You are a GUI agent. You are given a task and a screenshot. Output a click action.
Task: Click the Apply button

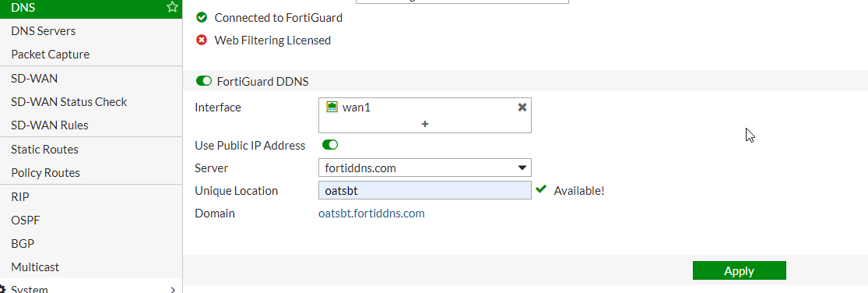point(739,271)
